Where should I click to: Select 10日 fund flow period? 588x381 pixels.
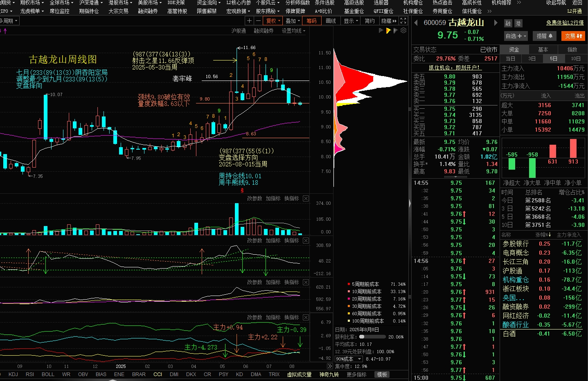576,58
